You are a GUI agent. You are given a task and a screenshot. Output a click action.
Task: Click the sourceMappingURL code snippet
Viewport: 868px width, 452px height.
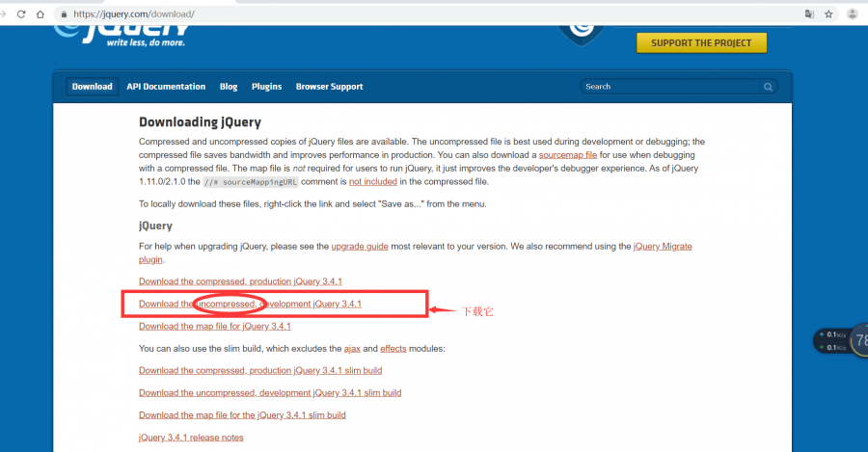pos(250,182)
